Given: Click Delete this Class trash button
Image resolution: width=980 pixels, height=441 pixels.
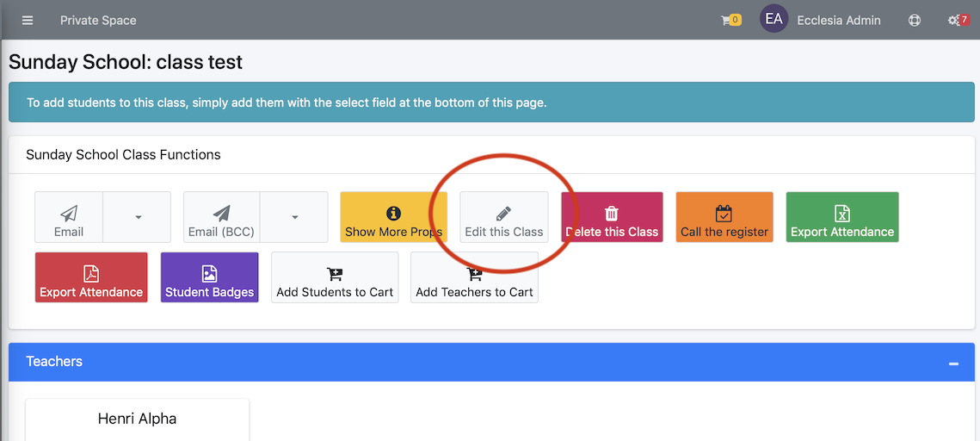Looking at the screenshot, I should 612,217.
